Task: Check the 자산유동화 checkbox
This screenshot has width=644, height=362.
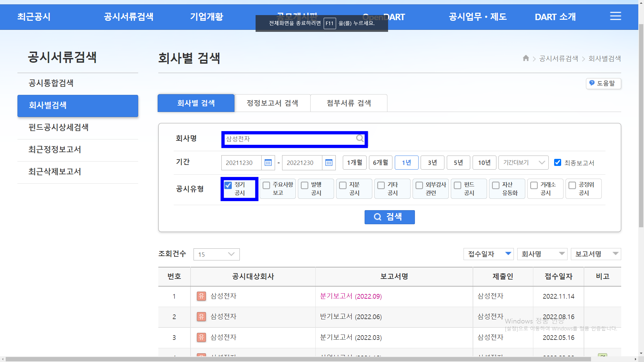Action: coord(496,185)
